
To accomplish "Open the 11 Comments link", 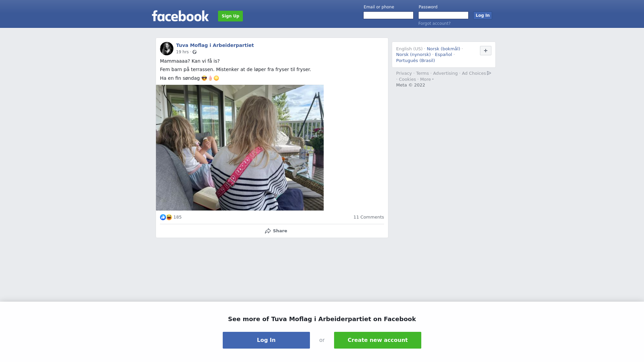I will (x=369, y=217).
